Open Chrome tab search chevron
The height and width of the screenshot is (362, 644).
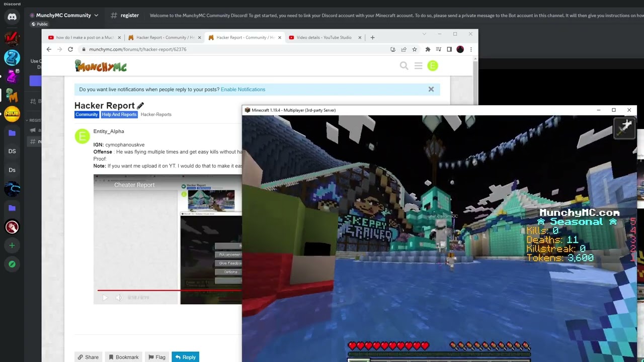point(424,34)
